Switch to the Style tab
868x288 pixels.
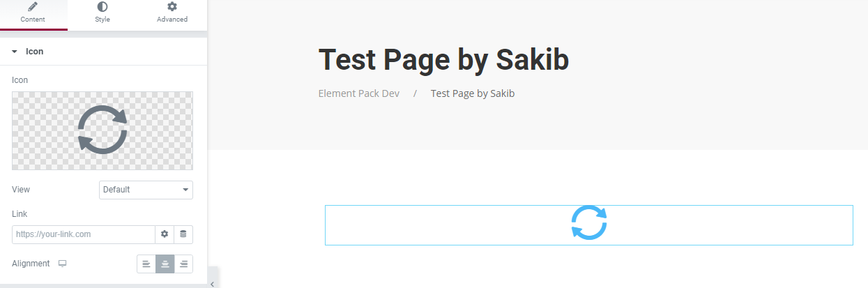[x=102, y=14]
